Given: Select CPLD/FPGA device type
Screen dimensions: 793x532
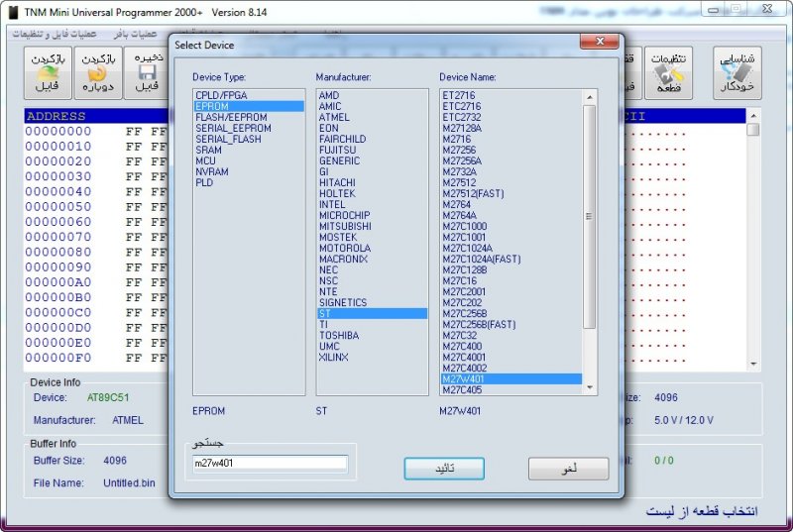Looking at the screenshot, I should point(249,95).
